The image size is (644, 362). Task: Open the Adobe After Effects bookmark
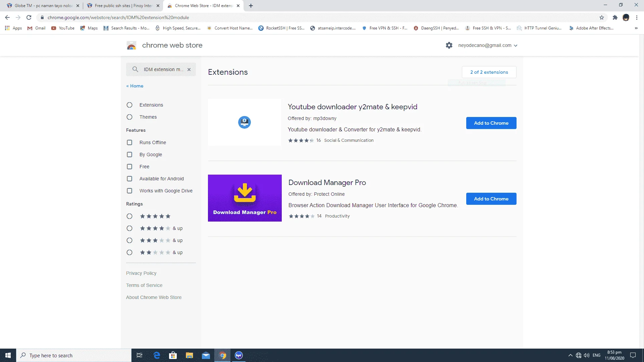tap(591, 28)
